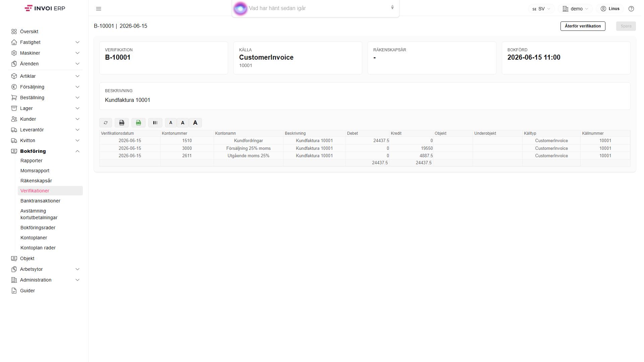The width and height of the screenshot is (644, 362).
Task: Expand the Ärenden menu
Action: (x=45, y=64)
